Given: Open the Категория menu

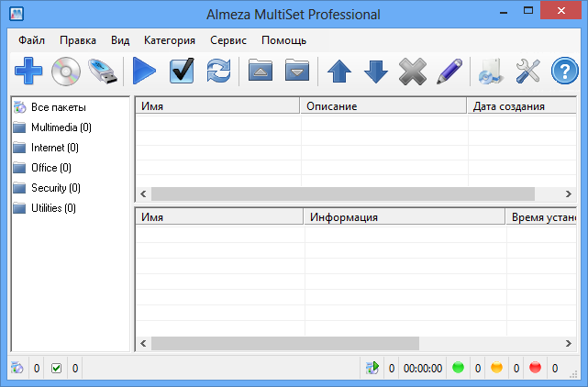Looking at the screenshot, I should (170, 40).
